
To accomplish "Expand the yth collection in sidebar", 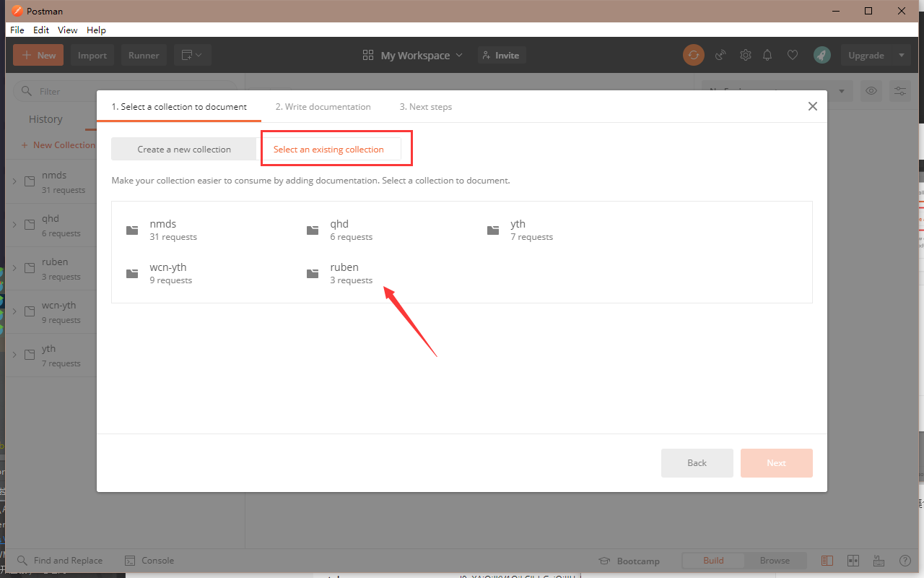I will pos(14,355).
